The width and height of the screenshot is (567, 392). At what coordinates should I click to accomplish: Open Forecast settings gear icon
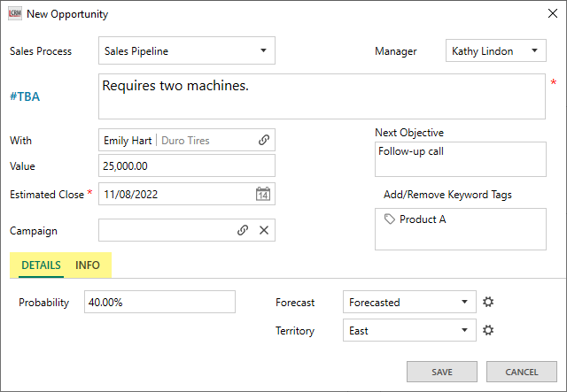(x=487, y=302)
